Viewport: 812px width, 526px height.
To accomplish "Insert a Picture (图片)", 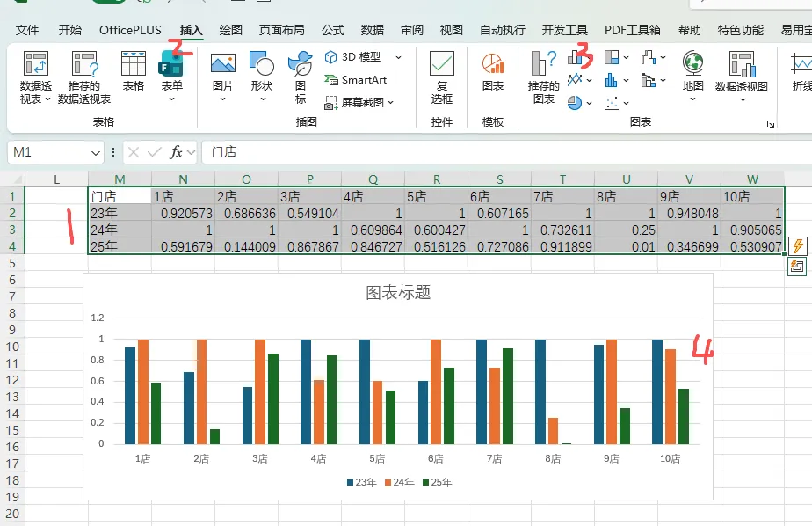I will click(x=222, y=77).
